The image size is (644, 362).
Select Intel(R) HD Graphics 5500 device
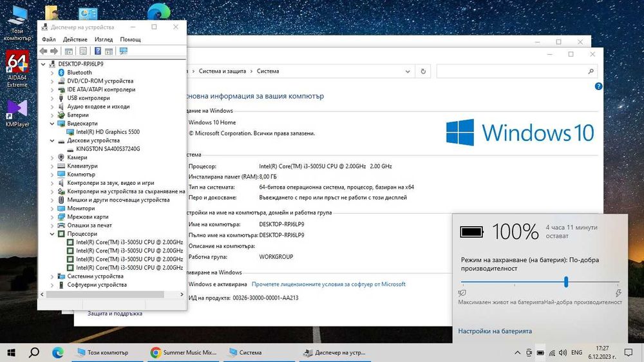pyautogui.click(x=108, y=132)
